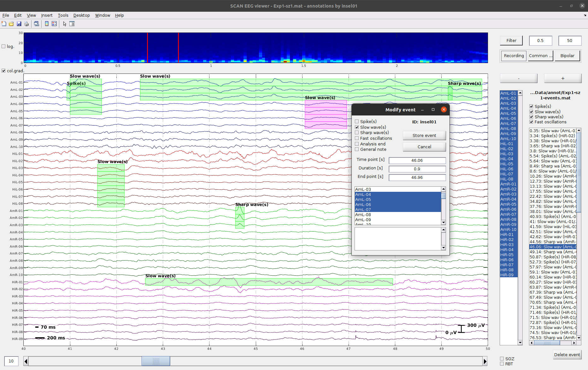Select the Edit Plot arrow tool

pyautogui.click(x=65, y=24)
